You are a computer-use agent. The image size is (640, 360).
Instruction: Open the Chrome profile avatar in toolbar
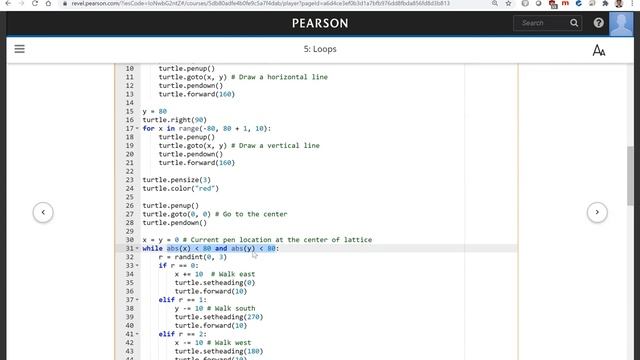pos(619,3)
